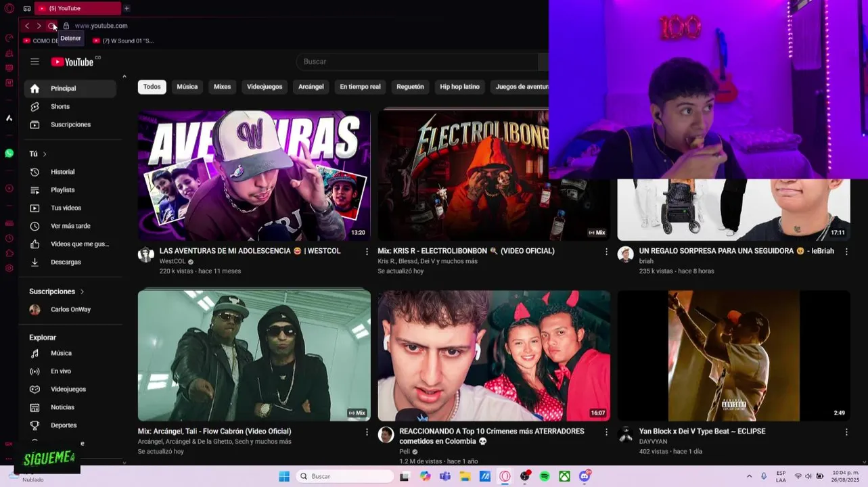Select the En tiempo real filter chip
This screenshot has height=487, width=868.
[x=360, y=87]
